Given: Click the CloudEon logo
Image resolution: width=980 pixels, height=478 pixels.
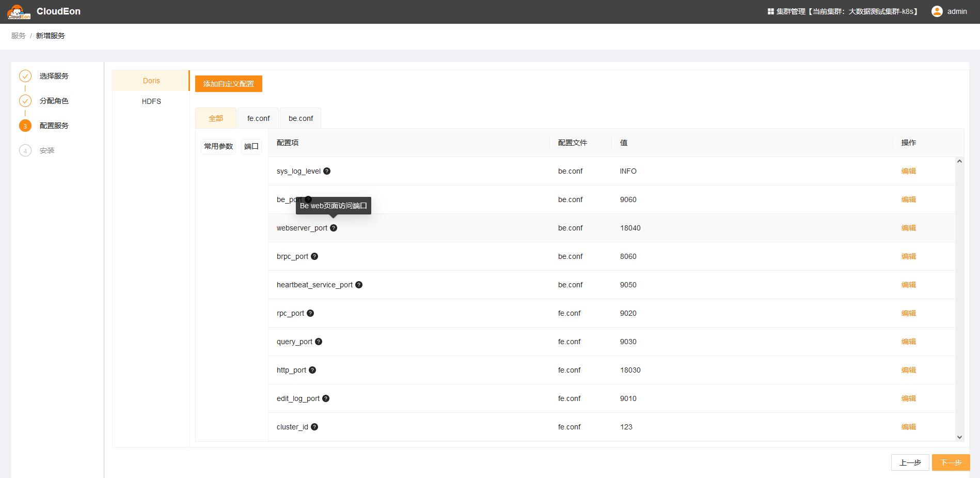Looking at the screenshot, I should pyautogui.click(x=19, y=11).
